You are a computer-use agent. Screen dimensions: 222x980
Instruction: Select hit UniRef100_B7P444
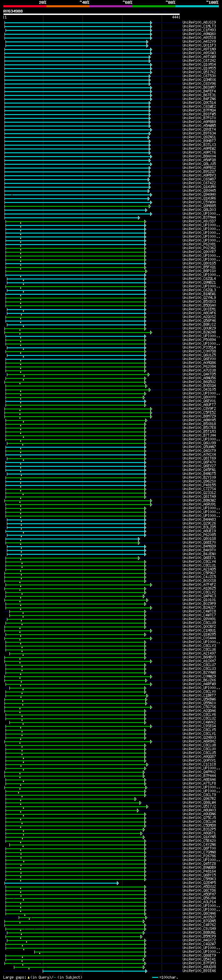point(199,776)
